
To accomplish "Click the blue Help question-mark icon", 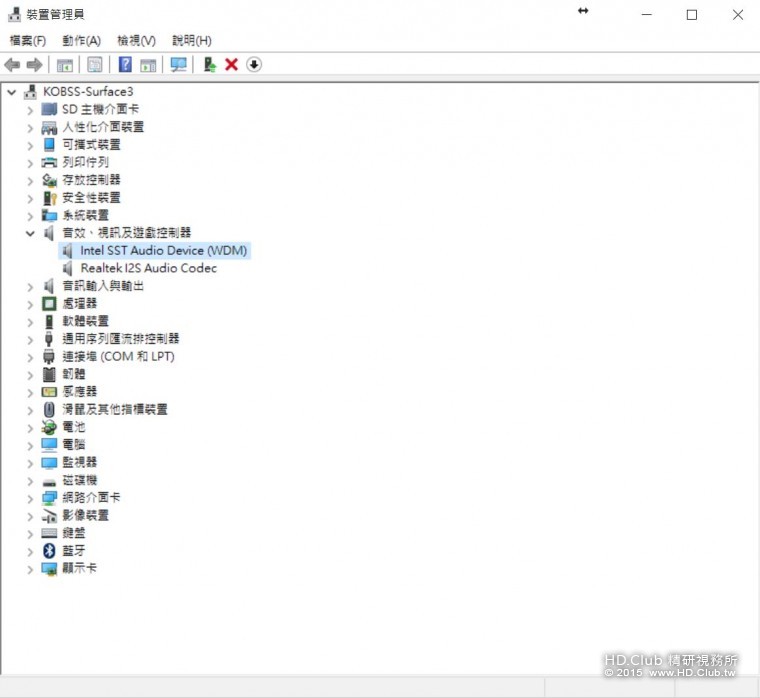I will click(x=125, y=64).
